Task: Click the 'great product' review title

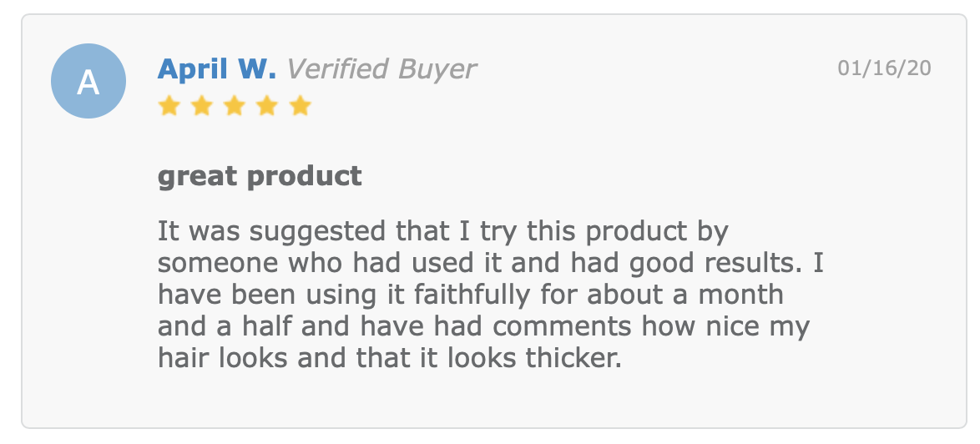Action: pyautogui.click(x=260, y=177)
